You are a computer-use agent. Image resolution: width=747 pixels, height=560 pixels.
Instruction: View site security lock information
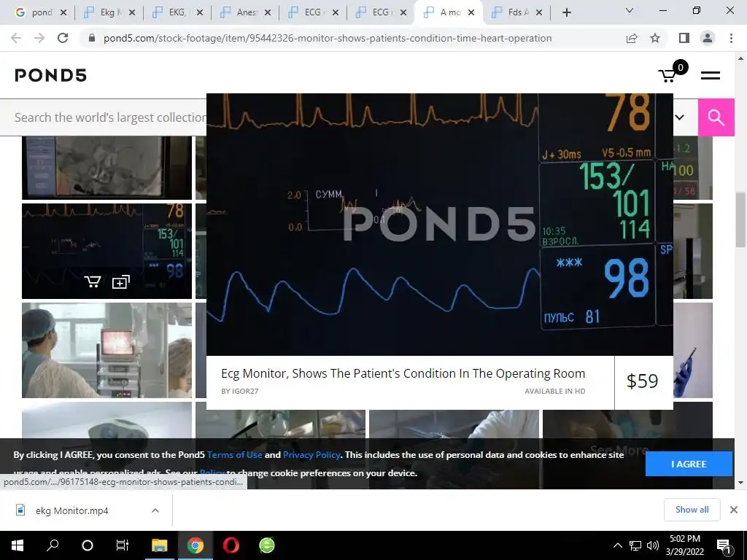(x=92, y=38)
